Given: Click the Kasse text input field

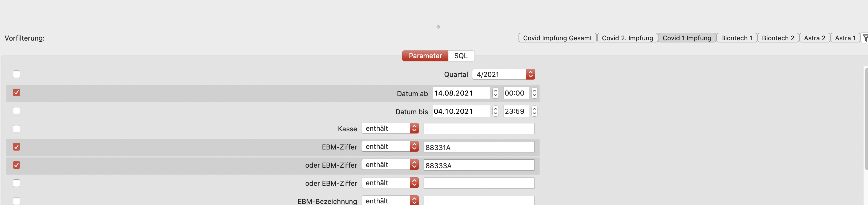Looking at the screenshot, I should (x=479, y=129).
